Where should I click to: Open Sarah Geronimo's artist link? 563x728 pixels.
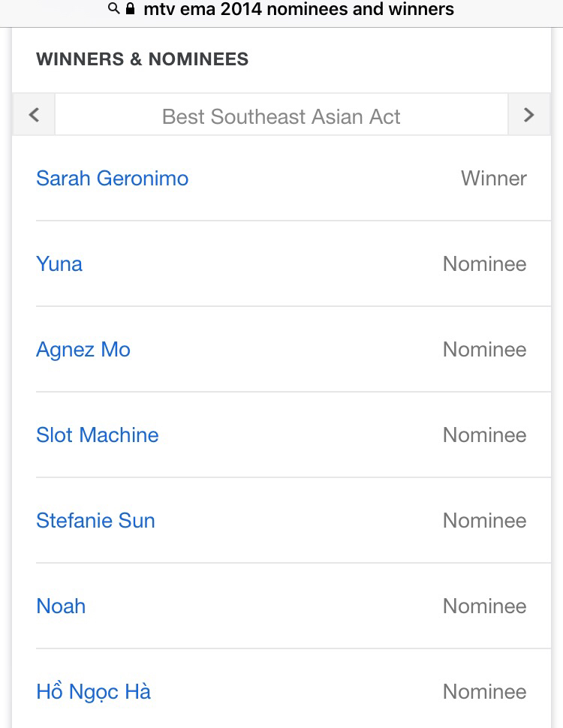tap(113, 179)
